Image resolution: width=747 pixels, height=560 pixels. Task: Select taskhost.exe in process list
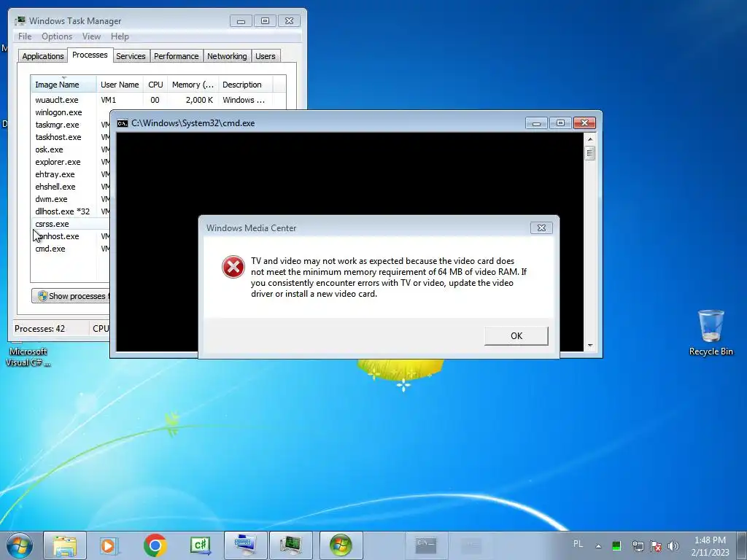71,137
